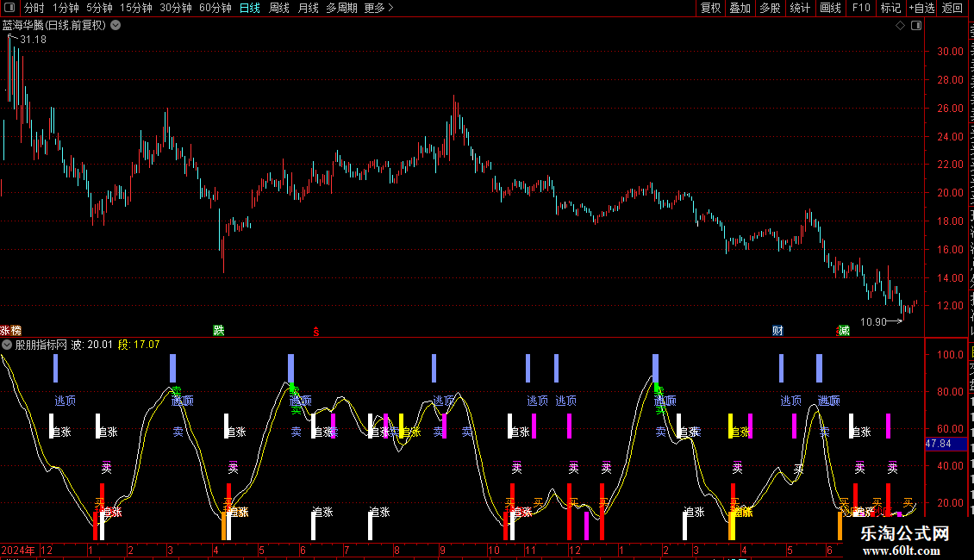Screen dimensions: 974x560
Task: Click the green 减 event marker
Action: tap(844, 330)
